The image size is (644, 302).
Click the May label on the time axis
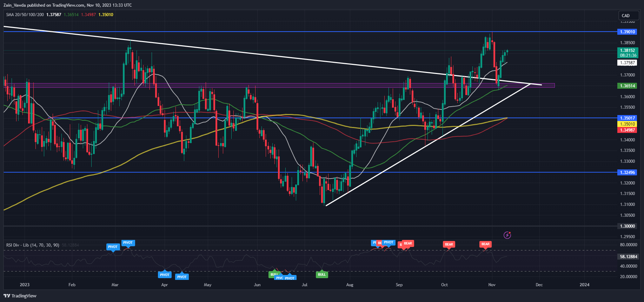point(208,285)
